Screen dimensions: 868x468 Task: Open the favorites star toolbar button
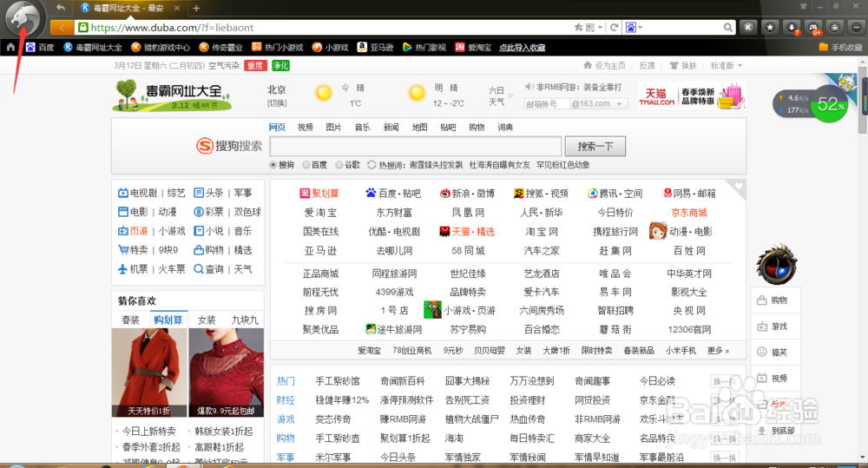click(770, 27)
